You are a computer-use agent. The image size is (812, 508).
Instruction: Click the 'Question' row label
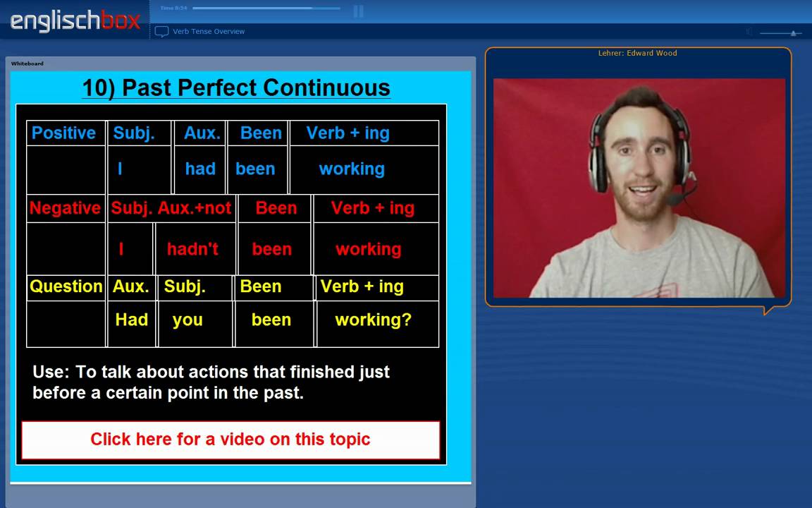pos(66,286)
